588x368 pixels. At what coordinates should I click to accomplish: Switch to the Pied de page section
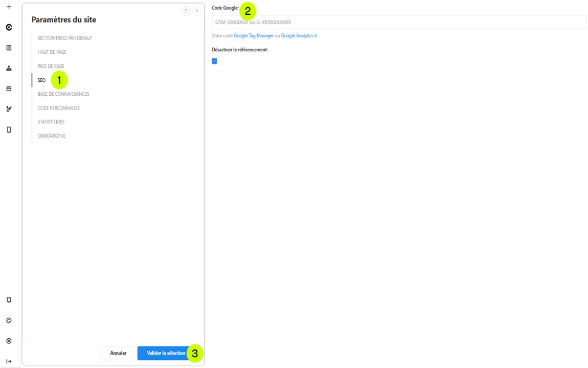click(51, 66)
